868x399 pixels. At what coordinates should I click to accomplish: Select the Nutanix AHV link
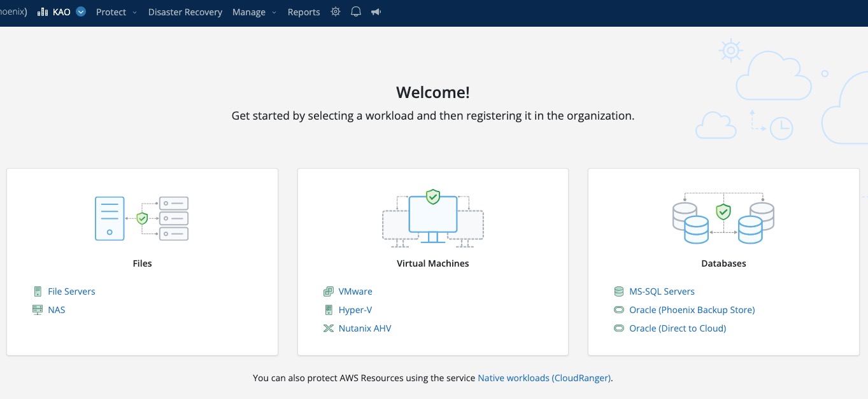coord(365,328)
